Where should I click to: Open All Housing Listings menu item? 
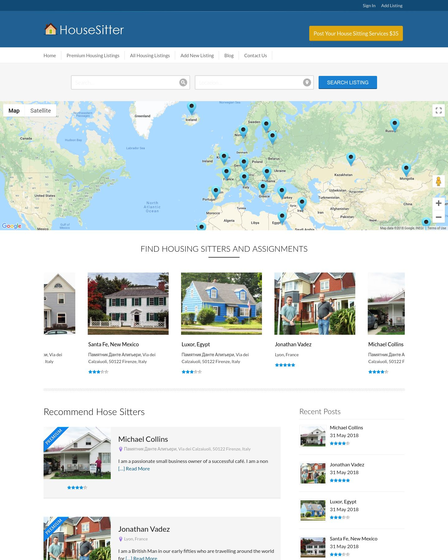pyautogui.click(x=150, y=55)
